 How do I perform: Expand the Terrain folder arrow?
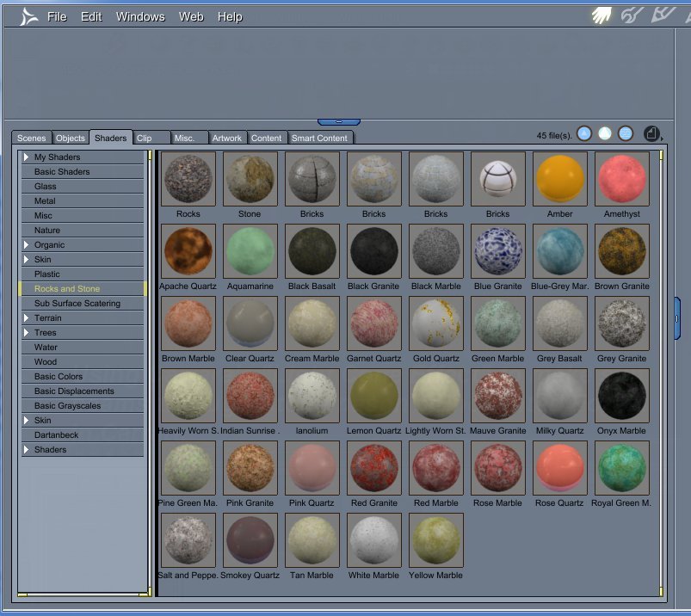coord(26,317)
